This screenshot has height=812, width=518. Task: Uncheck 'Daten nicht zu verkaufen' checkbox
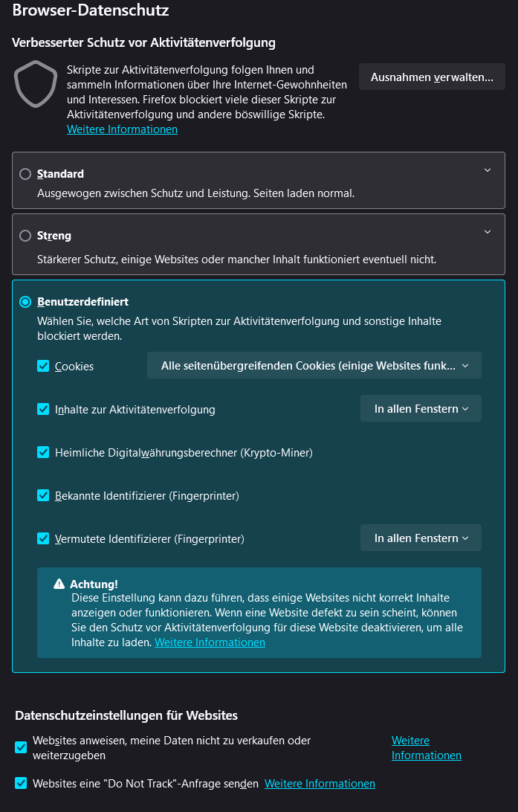tap(21, 747)
